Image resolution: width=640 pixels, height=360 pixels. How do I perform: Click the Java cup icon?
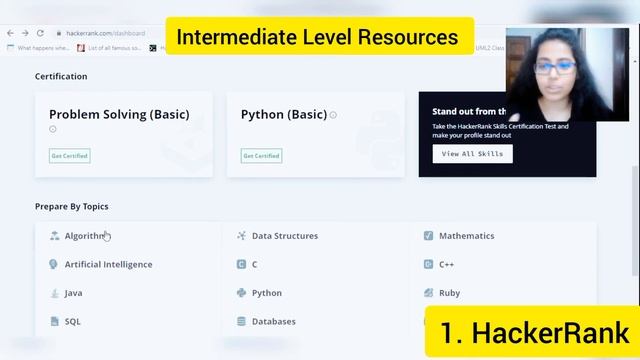click(54, 293)
